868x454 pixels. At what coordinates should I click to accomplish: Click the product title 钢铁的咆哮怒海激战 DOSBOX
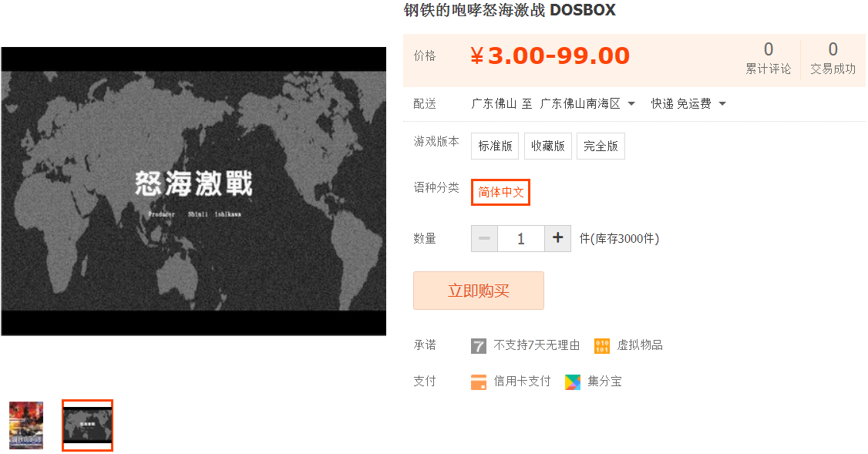point(510,10)
